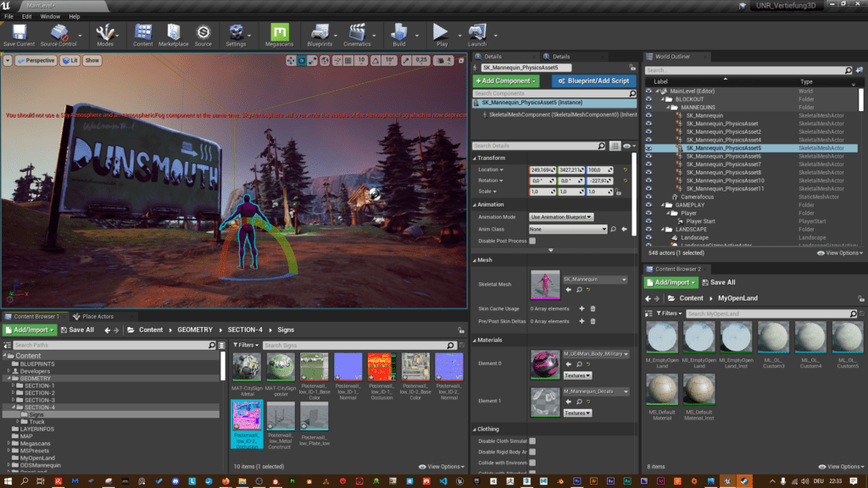Screen dimensions: 868x488
Task: Open the Animation Mode dropdown
Action: tap(561, 217)
